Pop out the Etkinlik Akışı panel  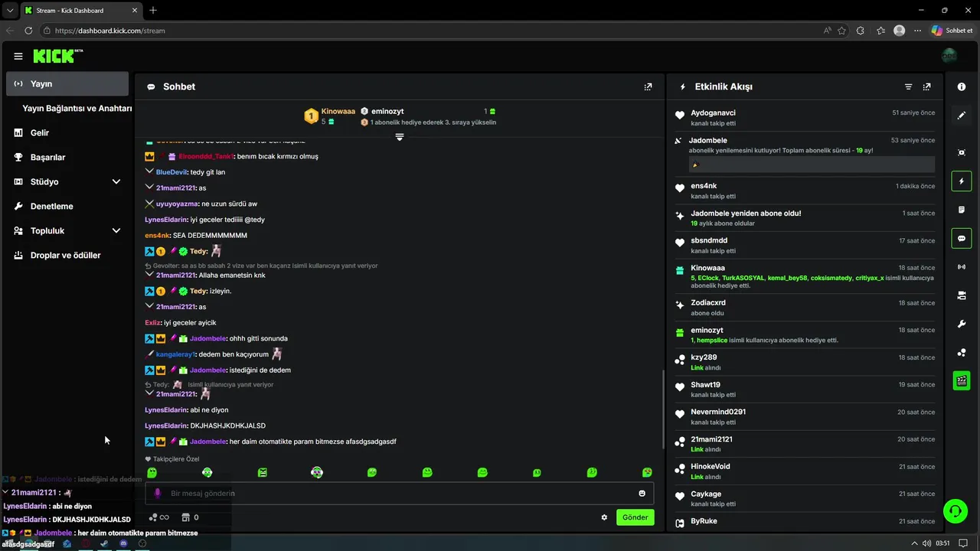[927, 87]
